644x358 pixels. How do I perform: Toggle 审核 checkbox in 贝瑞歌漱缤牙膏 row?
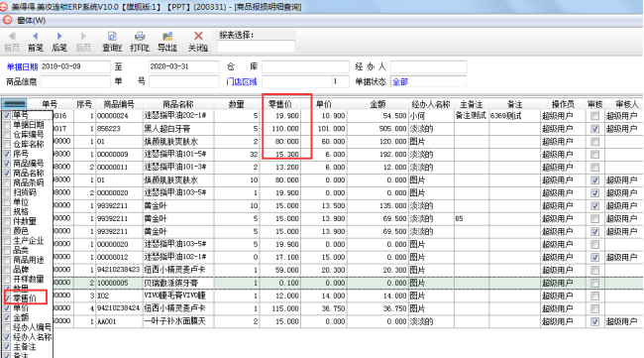tap(594, 283)
